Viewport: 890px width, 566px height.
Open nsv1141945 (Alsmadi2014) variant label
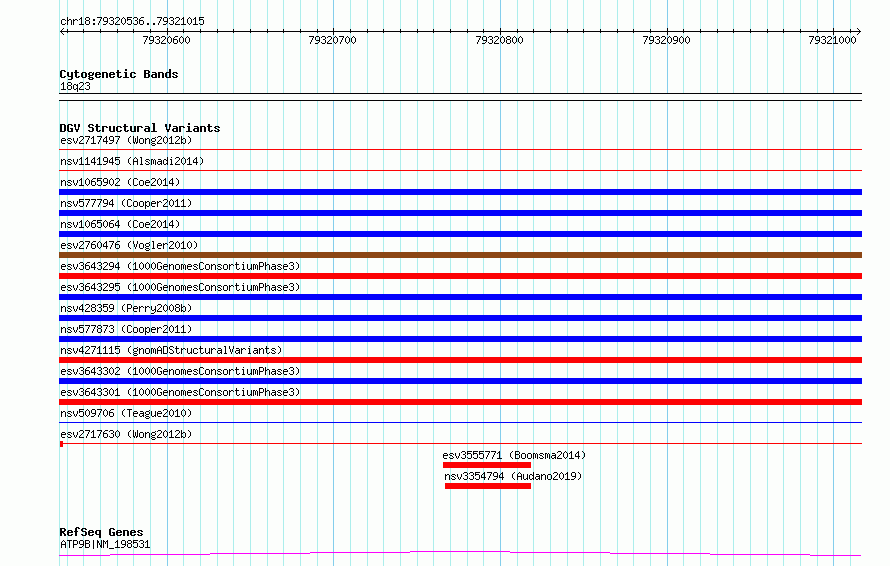pos(132,161)
